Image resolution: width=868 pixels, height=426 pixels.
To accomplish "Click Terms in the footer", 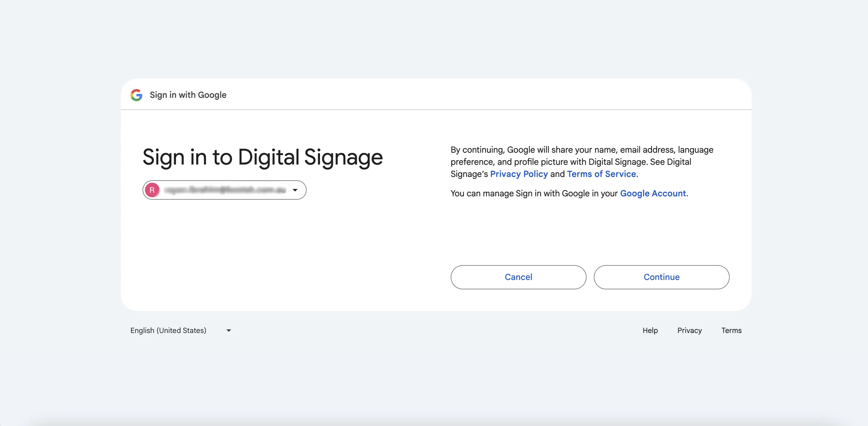I will tap(731, 330).
